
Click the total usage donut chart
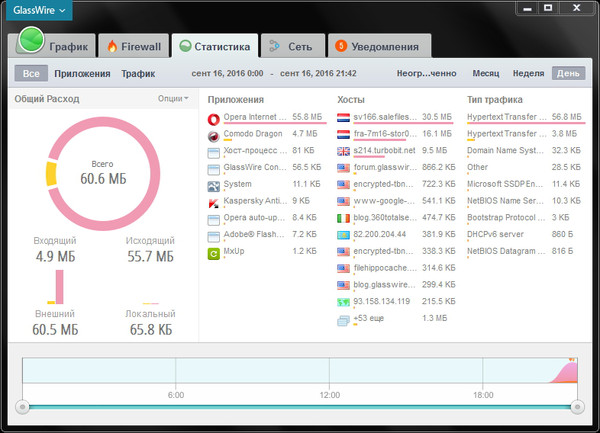pos(103,174)
